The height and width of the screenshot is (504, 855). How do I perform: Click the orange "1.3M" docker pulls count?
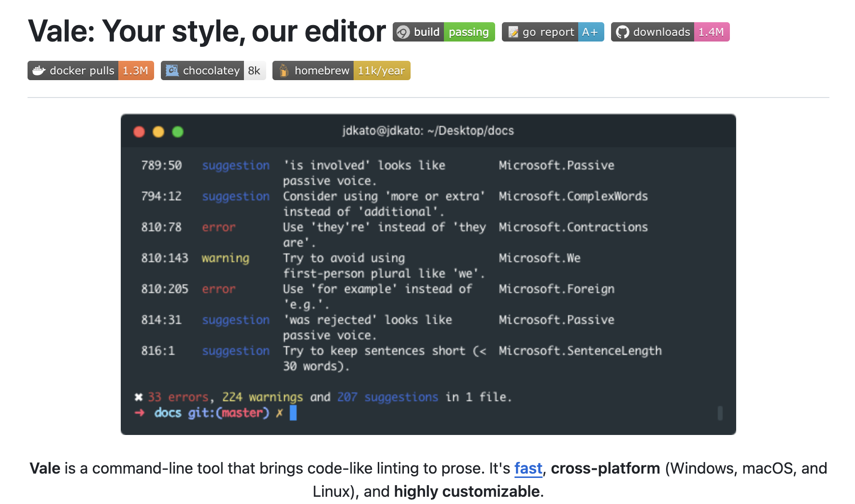(135, 71)
